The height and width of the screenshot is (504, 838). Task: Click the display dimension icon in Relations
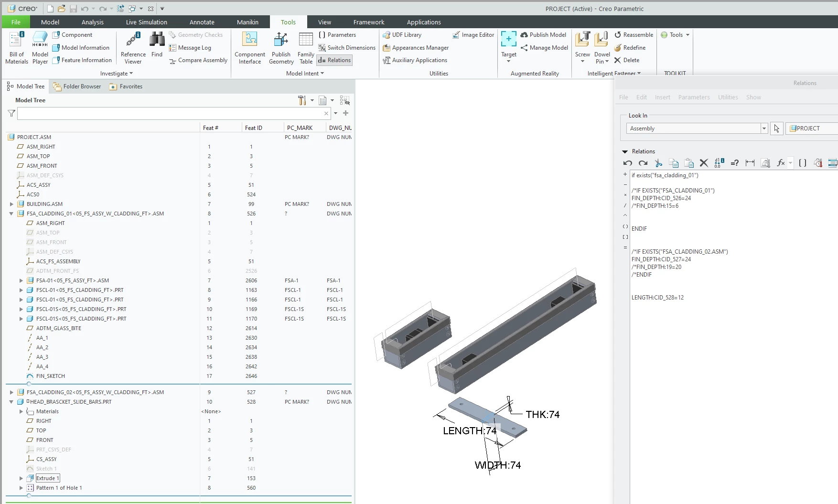click(x=750, y=163)
